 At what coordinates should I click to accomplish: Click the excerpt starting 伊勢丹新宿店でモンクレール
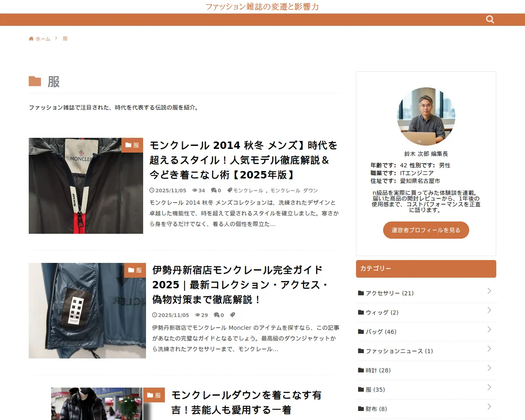246,338
